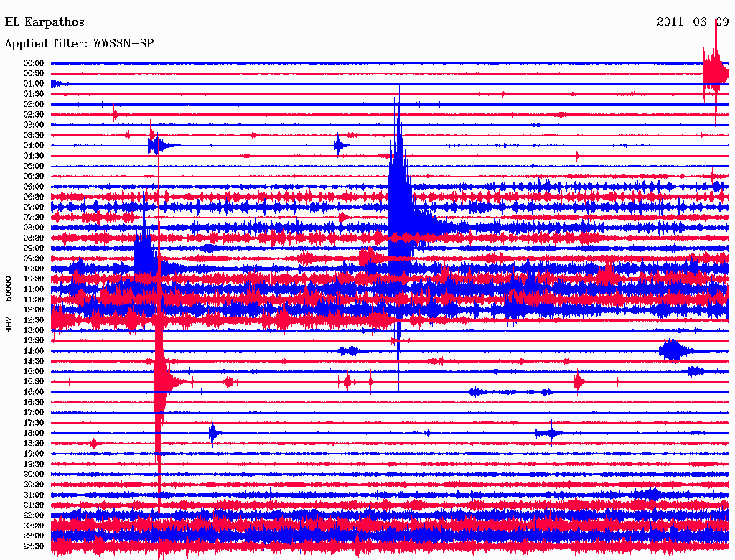Select the 08:30 time label
Image resolution: width=735 pixels, height=560 pixels.
[33, 238]
